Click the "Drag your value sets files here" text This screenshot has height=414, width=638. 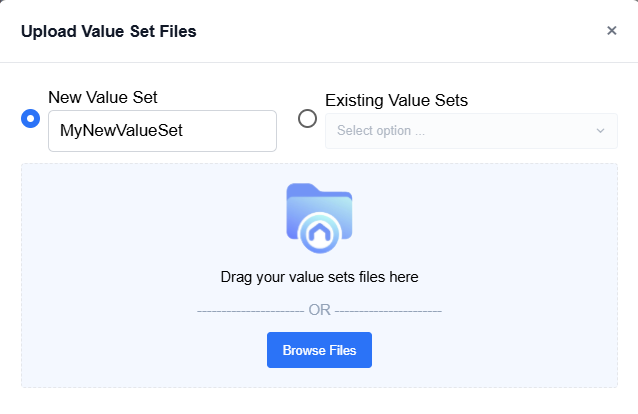click(x=319, y=277)
